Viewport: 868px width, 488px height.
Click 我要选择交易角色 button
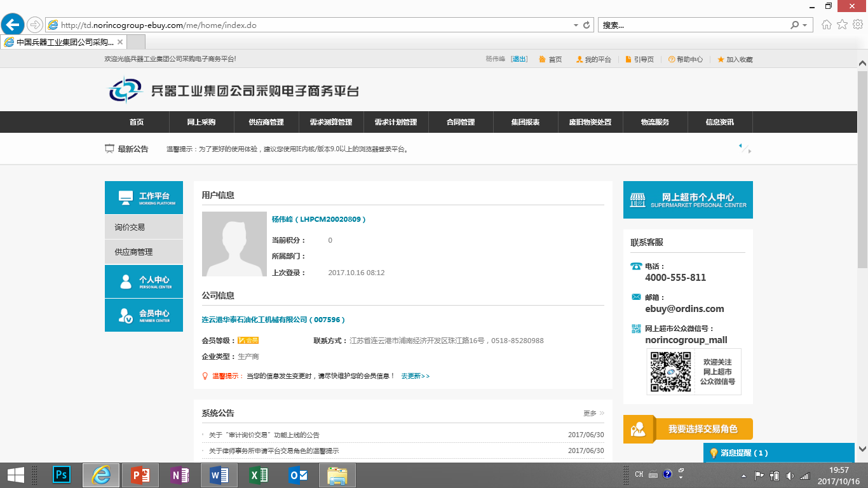point(688,429)
